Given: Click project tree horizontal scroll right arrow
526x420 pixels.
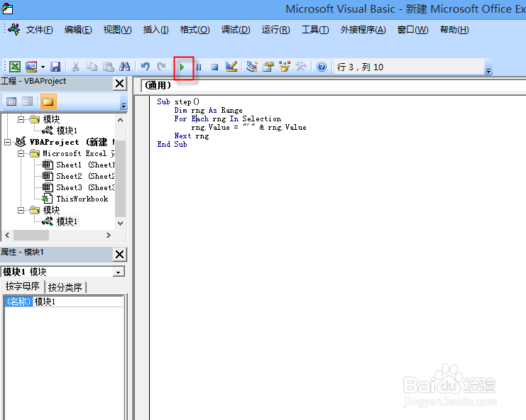Looking at the screenshot, I should pos(109,236).
